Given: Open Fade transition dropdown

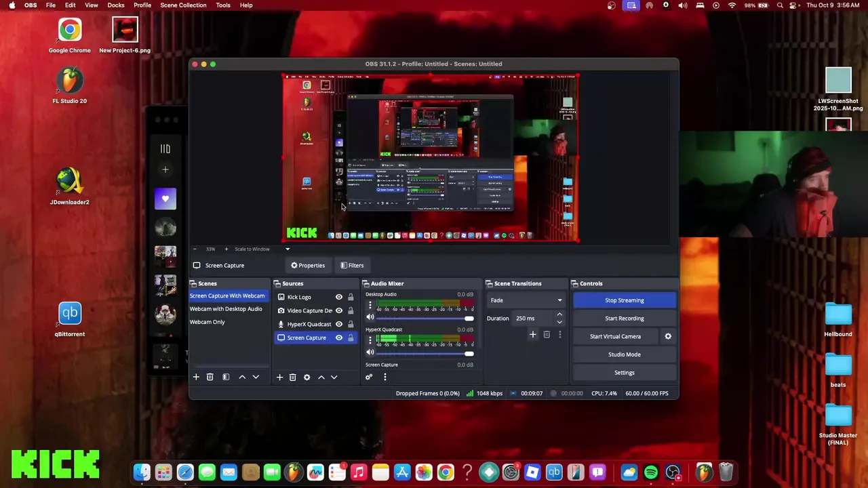Looking at the screenshot, I should tap(526, 300).
